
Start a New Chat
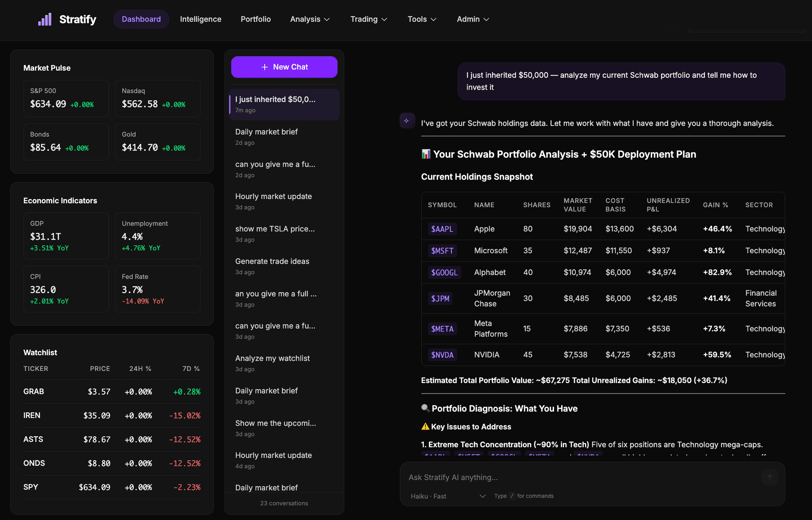coord(284,67)
